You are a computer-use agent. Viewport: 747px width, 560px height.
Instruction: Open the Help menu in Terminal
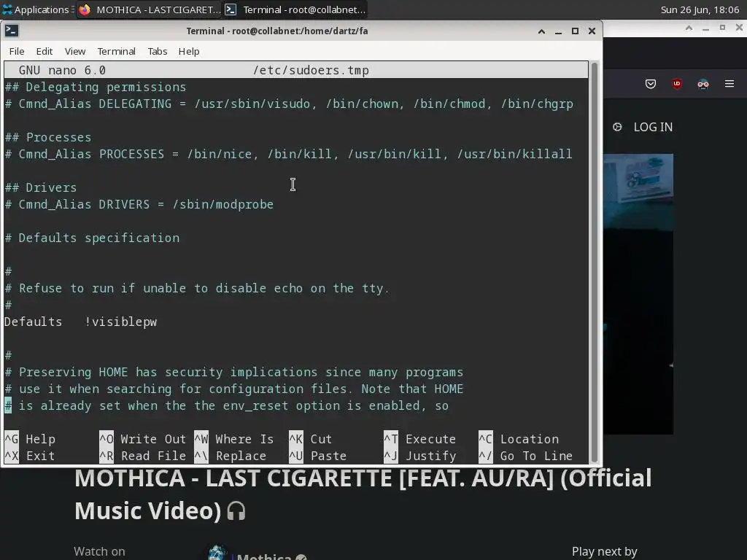[189, 52]
